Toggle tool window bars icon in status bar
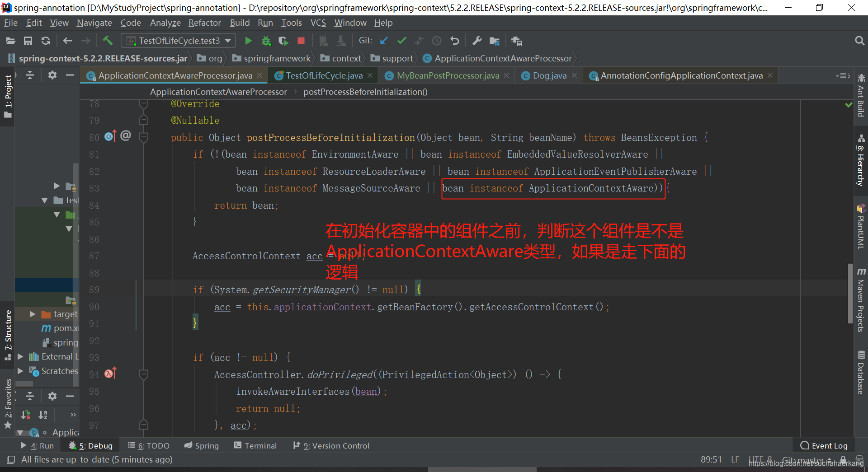 coord(11,460)
